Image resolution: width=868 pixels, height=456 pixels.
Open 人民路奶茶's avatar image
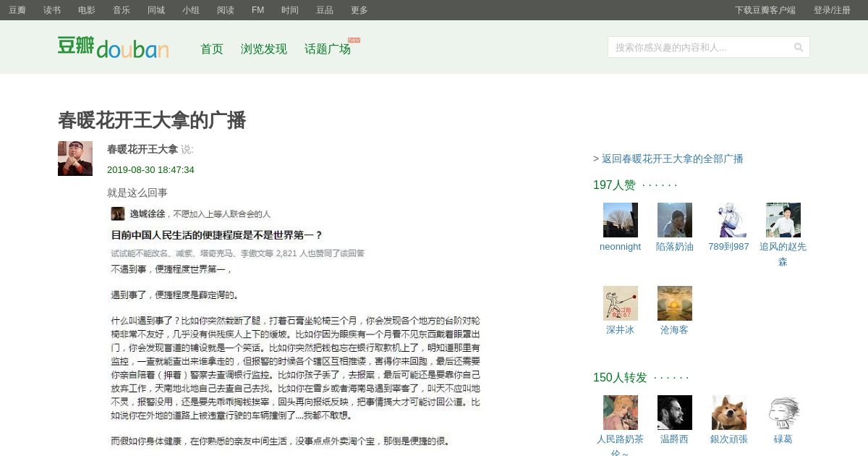pyautogui.click(x=621, y=413)
